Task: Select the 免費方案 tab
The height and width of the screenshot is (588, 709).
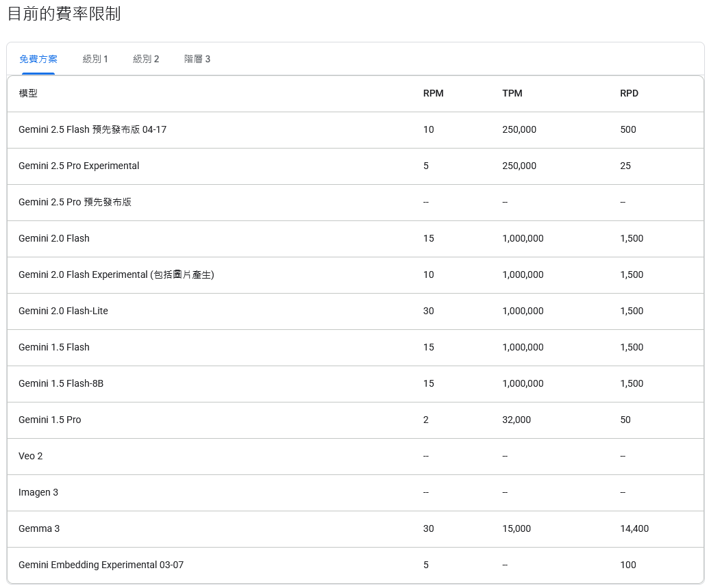Action: tap(38, 59)
